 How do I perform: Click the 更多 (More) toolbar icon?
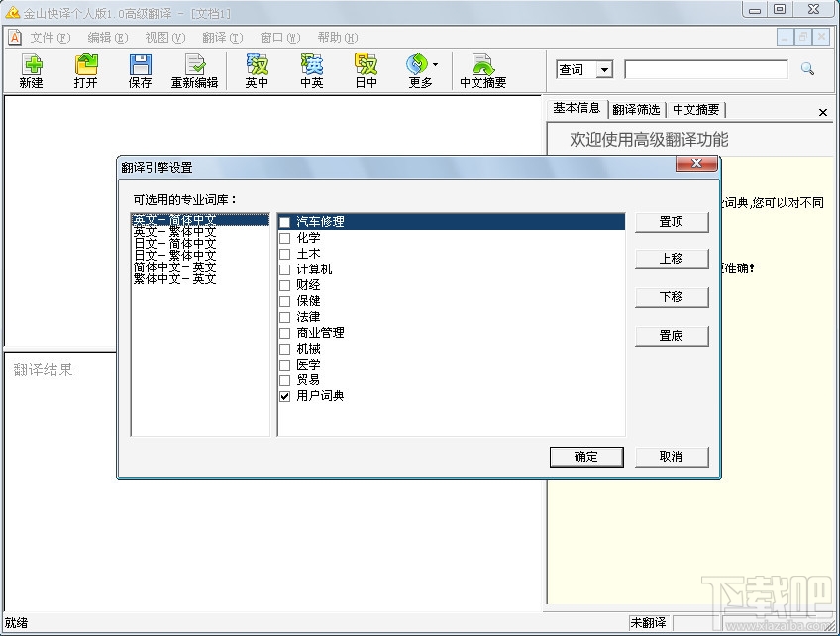tap(419, 70)
